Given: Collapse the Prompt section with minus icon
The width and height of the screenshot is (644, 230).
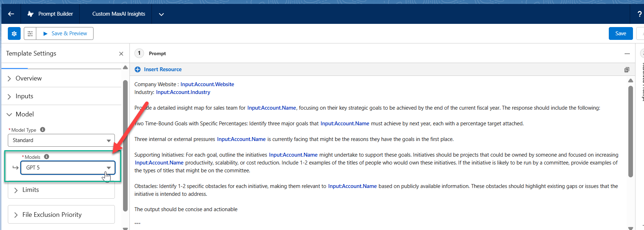Looking at the screenshot, I should [627, 54].
